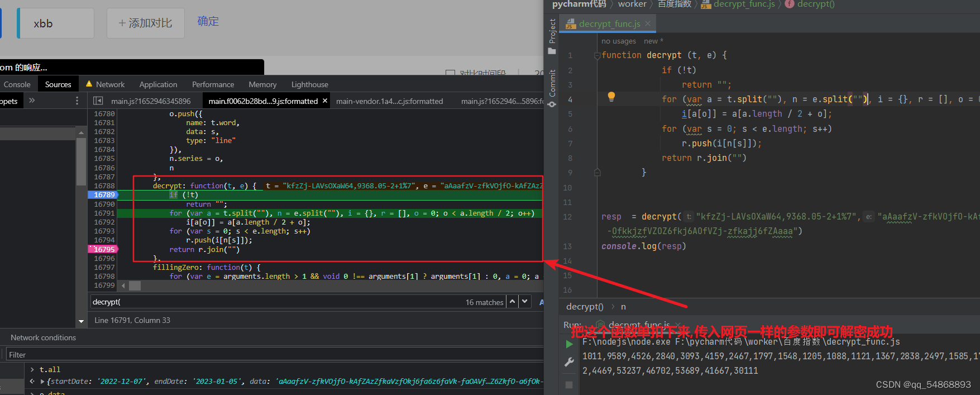Click line number 12 in PyCharm gutter
This screenshot has height=395, width=980.
coord(567,217)
